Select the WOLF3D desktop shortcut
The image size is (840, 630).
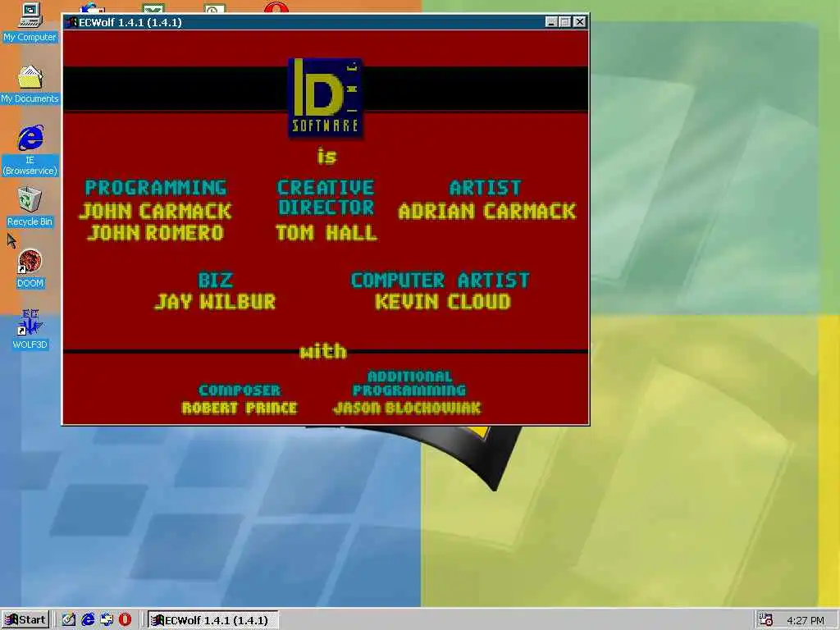(x=30, y=330)
